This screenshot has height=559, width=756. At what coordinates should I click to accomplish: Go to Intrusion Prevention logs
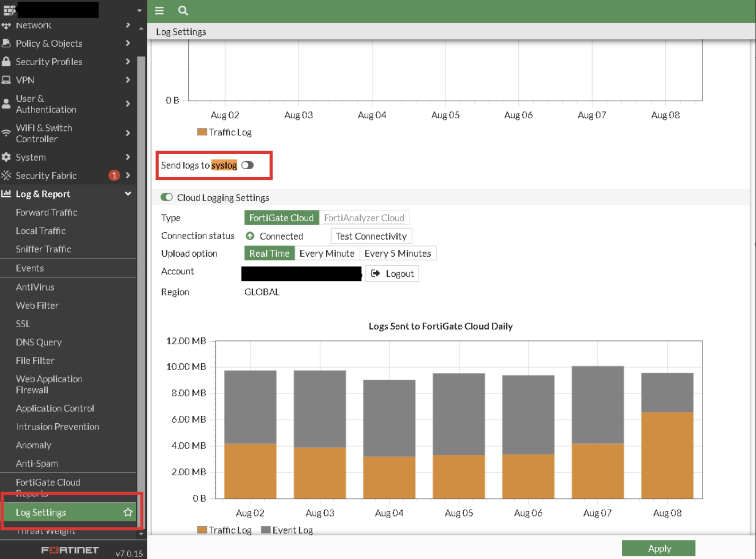(57, 426)
